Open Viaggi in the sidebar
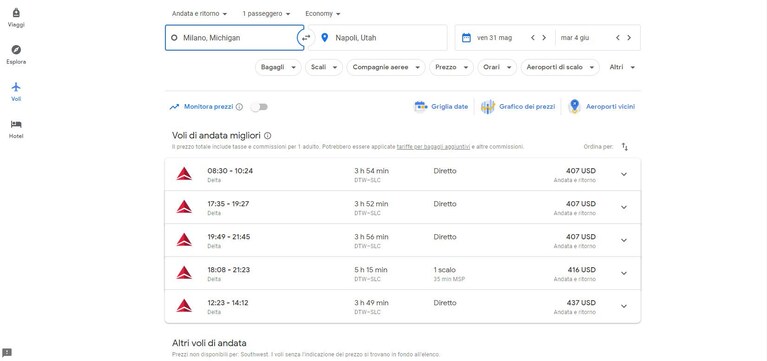Viewport: 767px width, 361px height. tap(16, 18)
